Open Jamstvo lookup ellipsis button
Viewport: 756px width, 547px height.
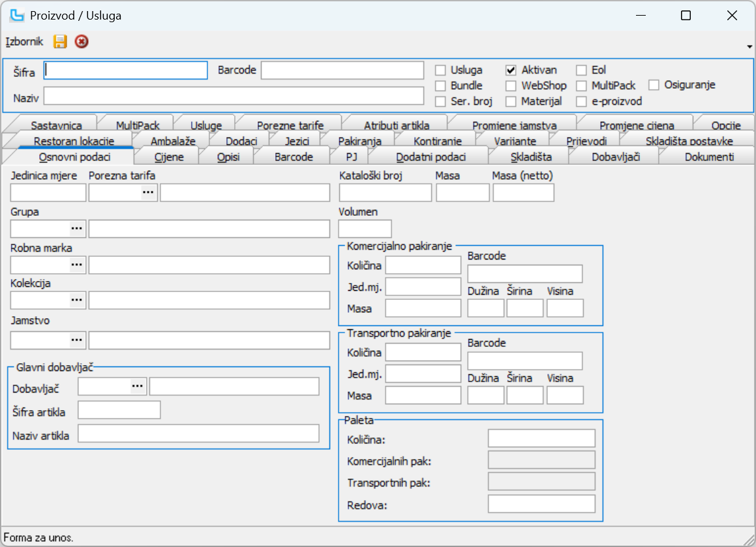pos(78,340)
